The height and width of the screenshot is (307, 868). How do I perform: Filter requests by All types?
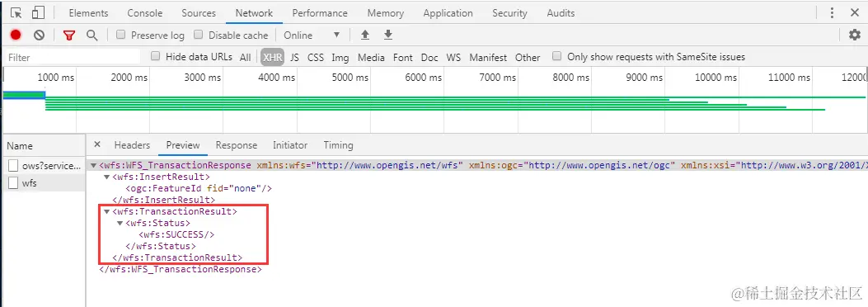[x=245, y=57]
